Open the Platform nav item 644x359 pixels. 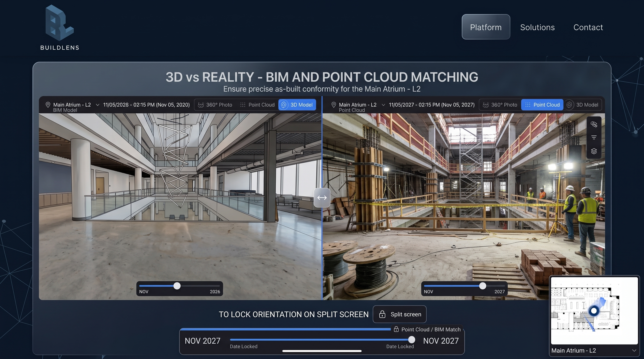click(x=486, y=27)
